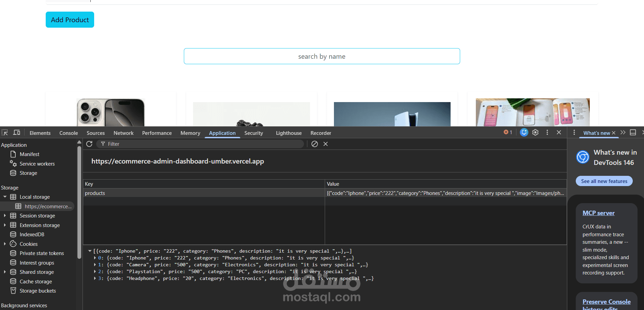Screen dimensions: 644x310
Task: Switch to the Network tab
Action: tap(123, 133)
